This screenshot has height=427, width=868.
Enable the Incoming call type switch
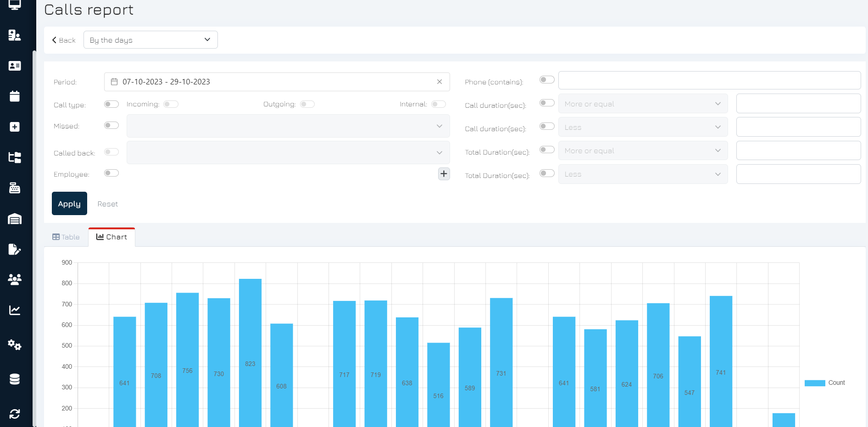(x=171, y=105)
